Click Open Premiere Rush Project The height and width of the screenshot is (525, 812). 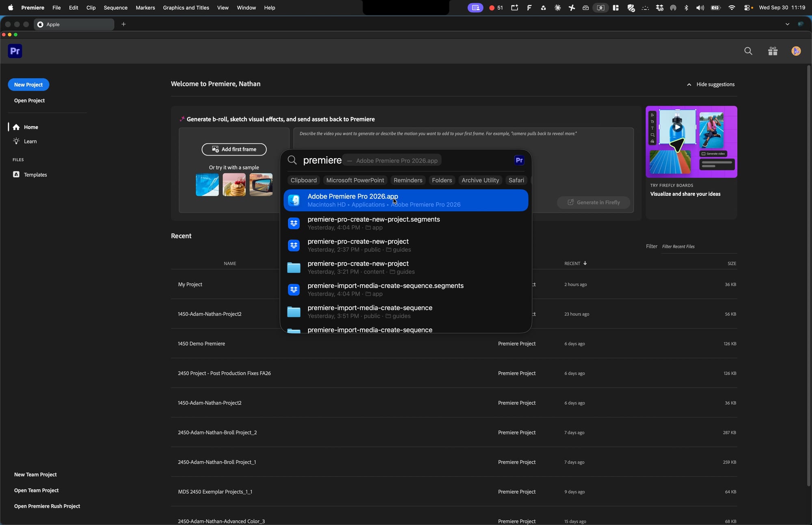(47, 506)
